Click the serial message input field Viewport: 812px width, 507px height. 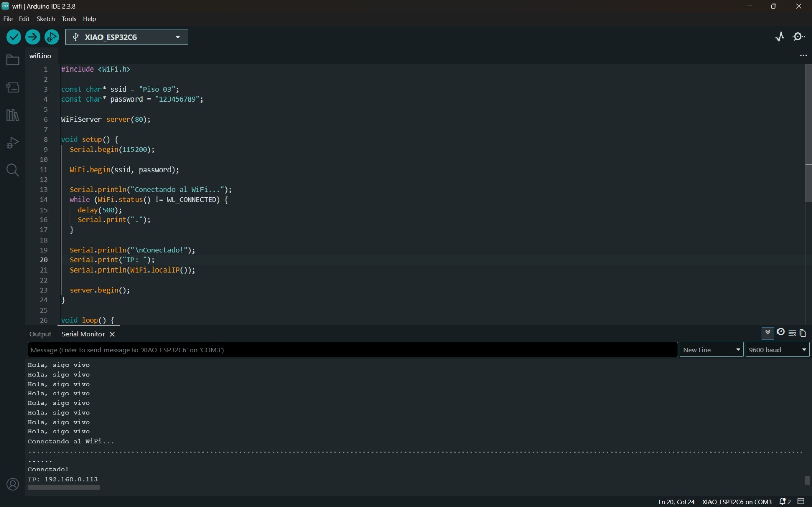[353, 350]
